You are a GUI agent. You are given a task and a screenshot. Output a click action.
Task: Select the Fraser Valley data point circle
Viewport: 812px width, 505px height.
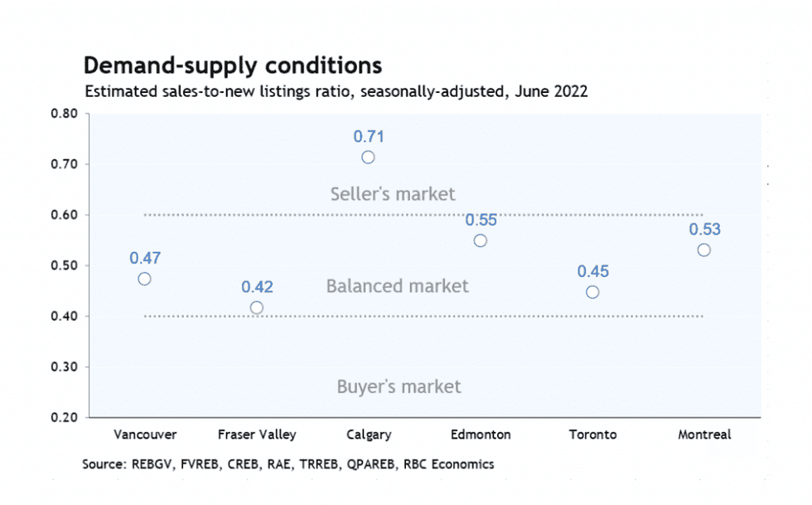pos(257,308)
